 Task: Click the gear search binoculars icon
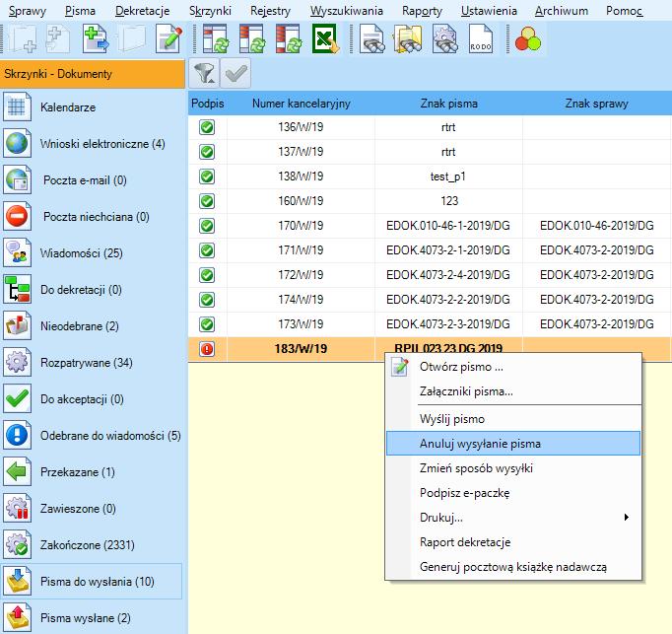click(444, 39)
